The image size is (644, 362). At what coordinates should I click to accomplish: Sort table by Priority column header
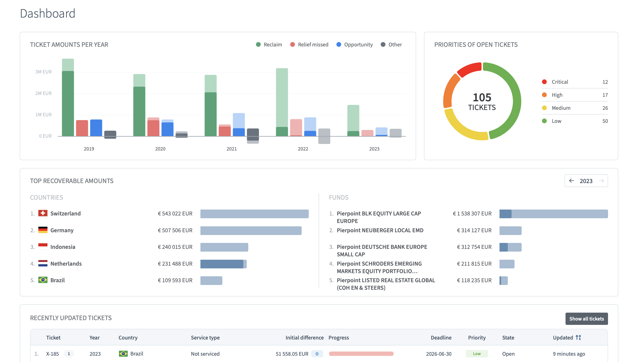tap(477, 338)
